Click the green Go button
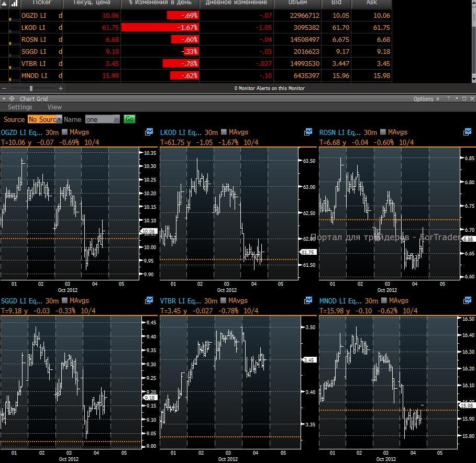The image size is (476, 463). pos(129,119)
